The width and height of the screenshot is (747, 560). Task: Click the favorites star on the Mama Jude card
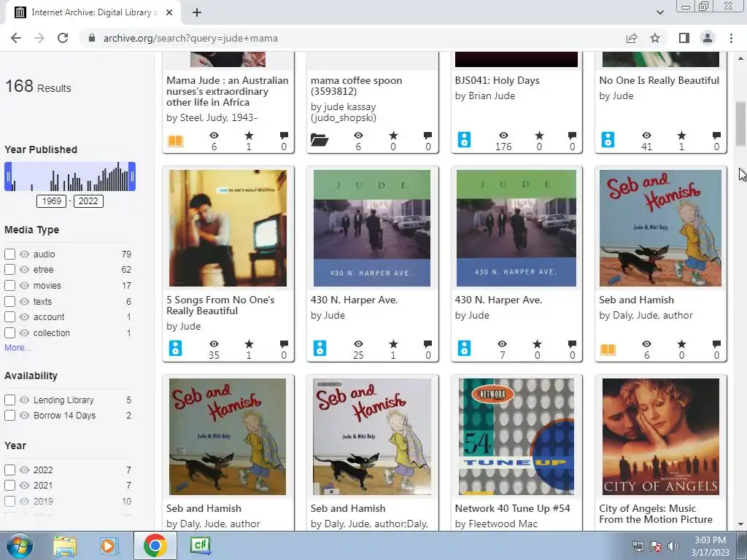249,136
